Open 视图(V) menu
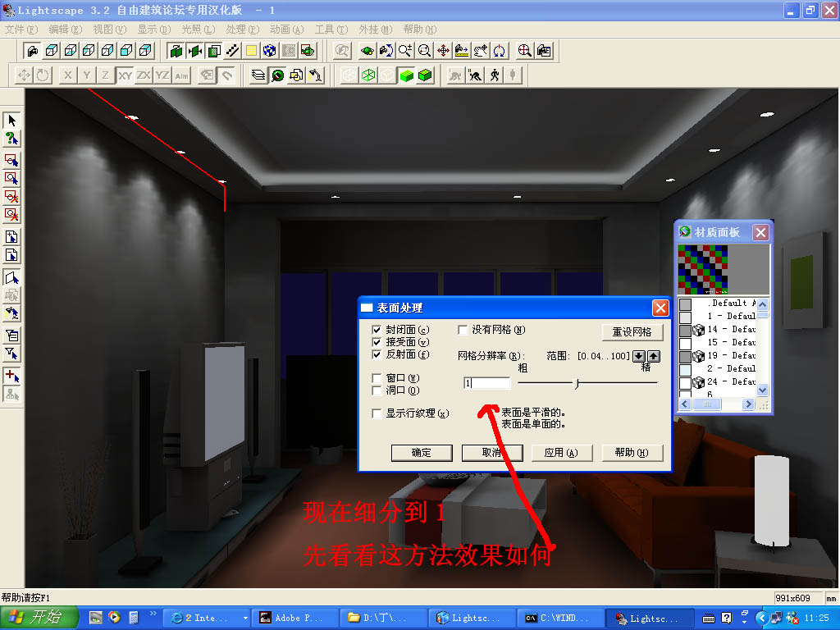840x630 pixels. [x=109, y=30]
